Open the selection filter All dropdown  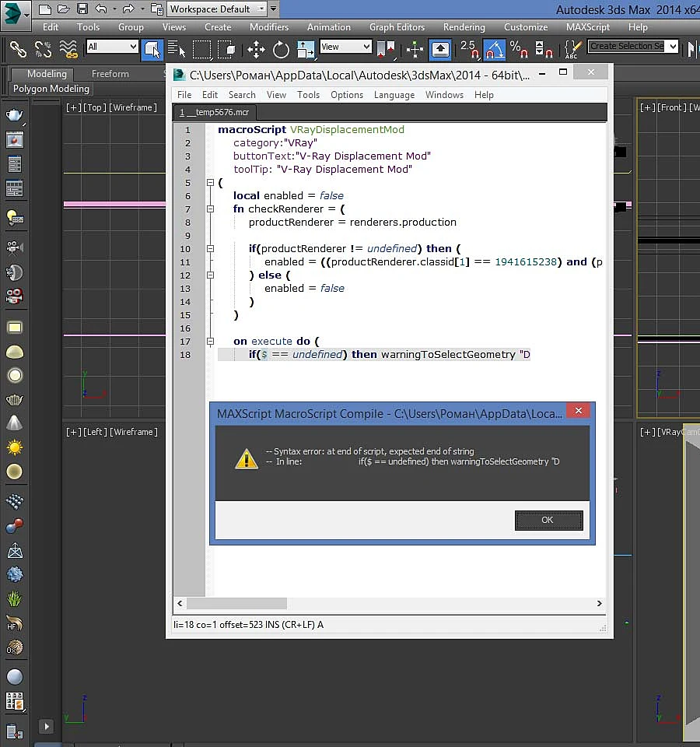(x=112, y=47)
